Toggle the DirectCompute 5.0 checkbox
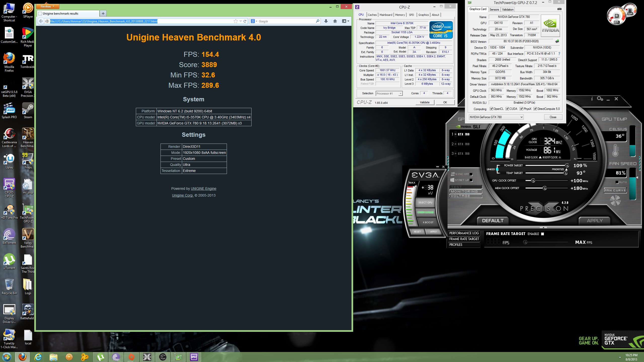The height and width of the screenshot is (362, 644). 535,109
